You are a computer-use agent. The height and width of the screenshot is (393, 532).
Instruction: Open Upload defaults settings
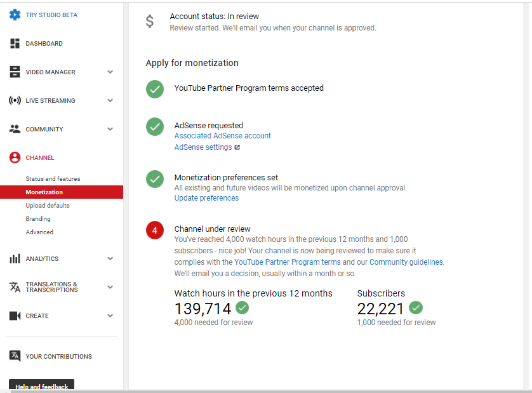point(48,205)
